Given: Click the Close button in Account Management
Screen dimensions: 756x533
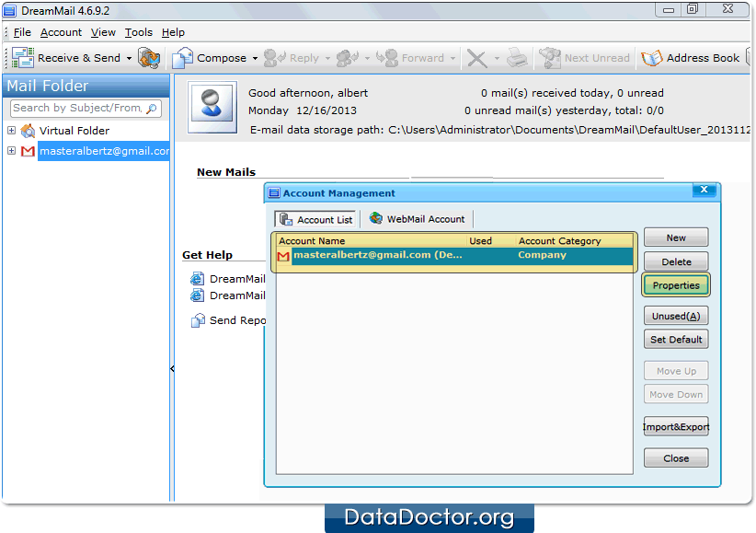Looking at the screenshot, I should tap(676, 458).
